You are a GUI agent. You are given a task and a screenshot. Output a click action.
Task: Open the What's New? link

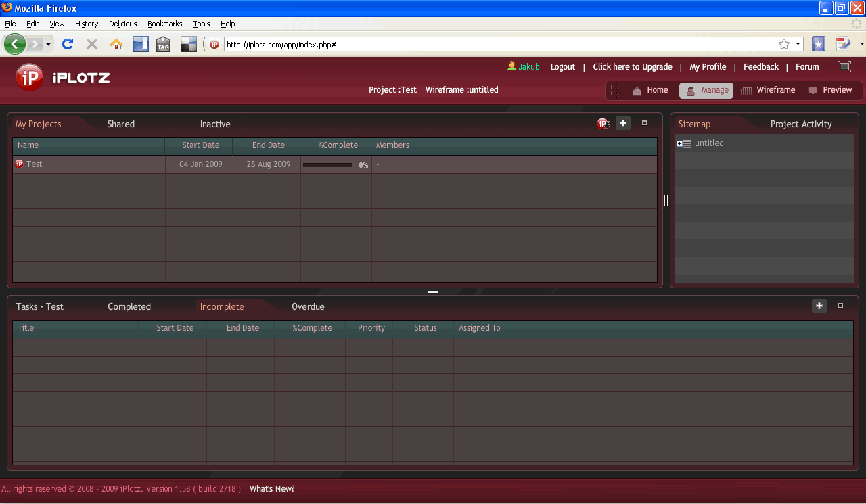point(272,488)
